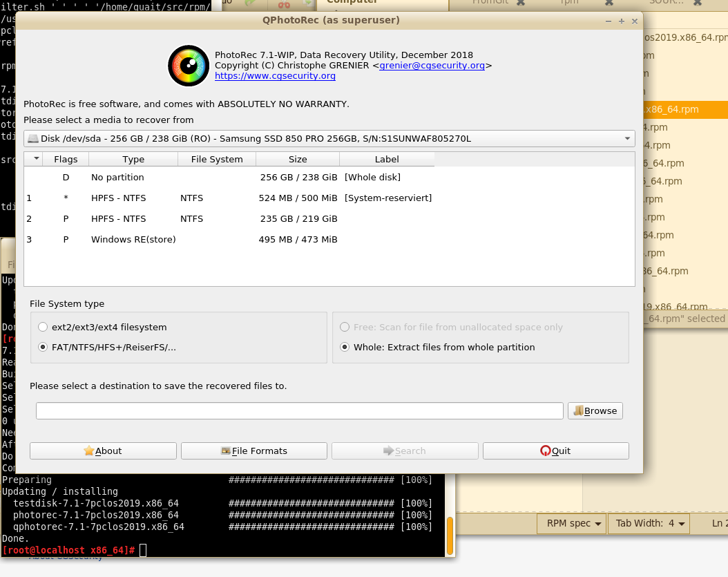
Task: Switch to the Computer tab
Action: tap(352, 2)
